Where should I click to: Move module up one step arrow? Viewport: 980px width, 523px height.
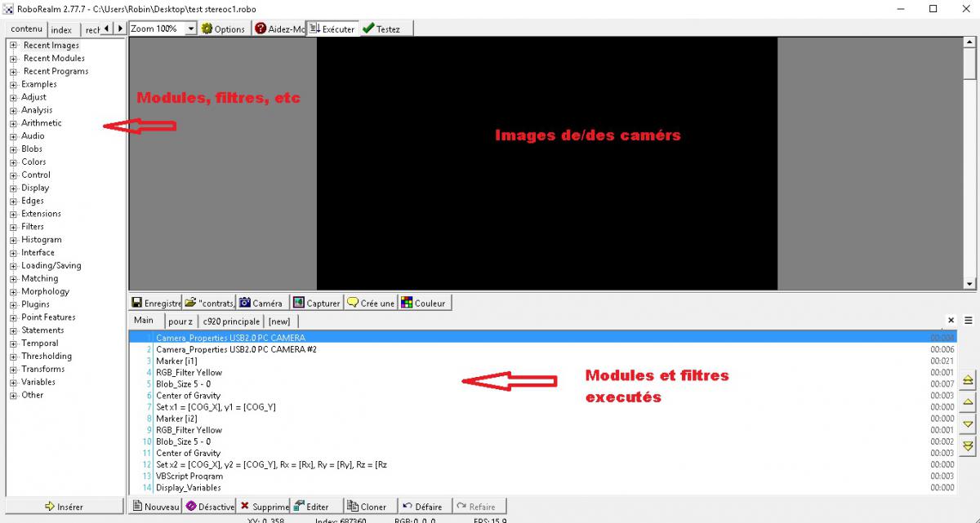click(968, 402)
